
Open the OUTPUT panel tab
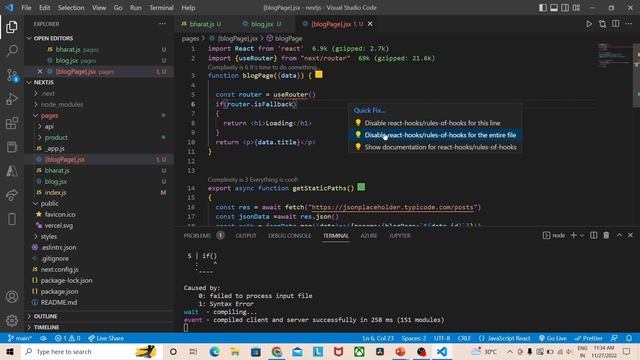coord(246,236)
